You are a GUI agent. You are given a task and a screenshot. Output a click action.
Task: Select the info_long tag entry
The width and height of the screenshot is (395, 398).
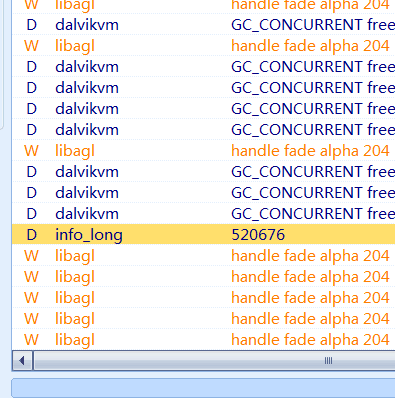click(89, 235)
